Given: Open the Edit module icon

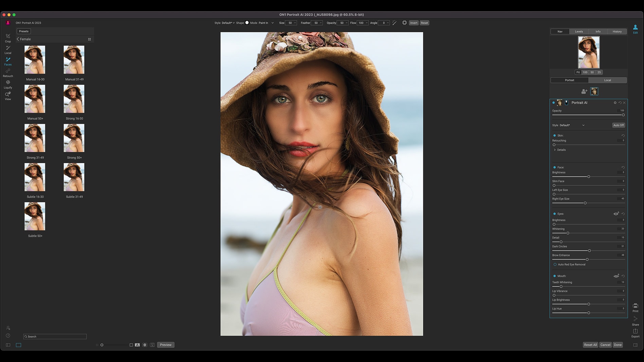Looking at the screenshot, I should [x=635, y=29].
